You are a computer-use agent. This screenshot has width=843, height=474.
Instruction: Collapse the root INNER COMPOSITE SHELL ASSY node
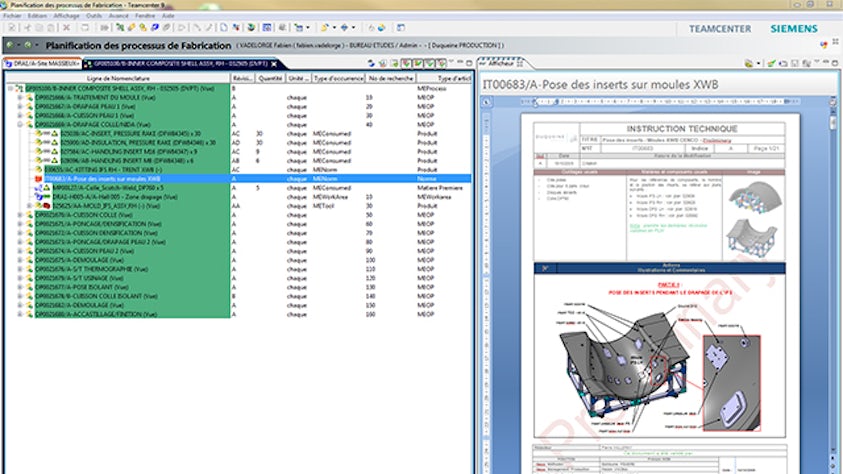[10, 88]
